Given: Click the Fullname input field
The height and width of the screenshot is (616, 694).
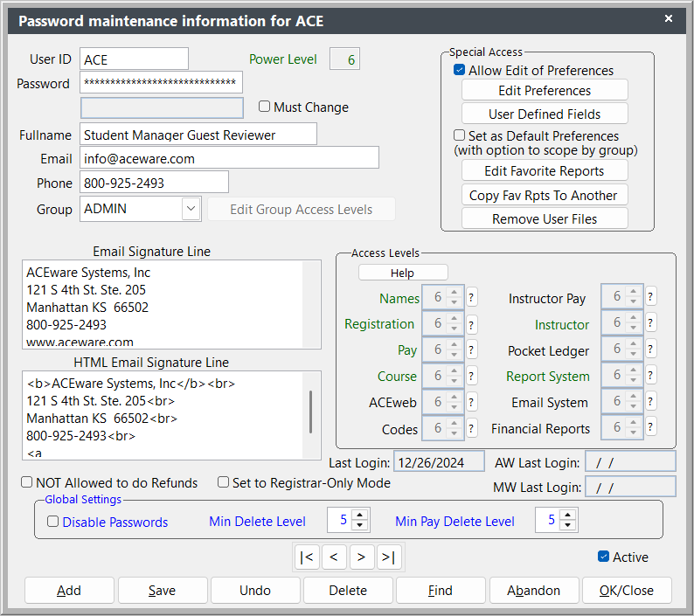Looking at the screenshot, I should pyautogui.click(x=198, y=134).
